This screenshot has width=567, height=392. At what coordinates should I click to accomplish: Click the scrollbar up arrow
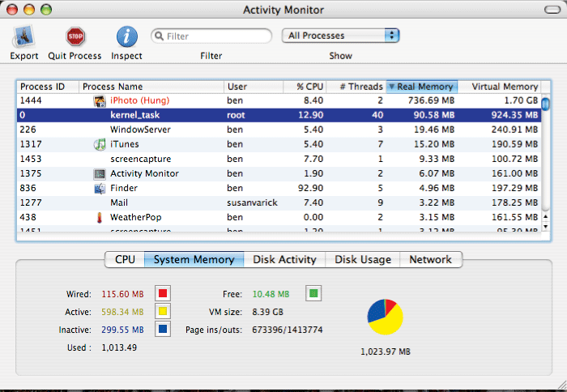click(546, 216)
